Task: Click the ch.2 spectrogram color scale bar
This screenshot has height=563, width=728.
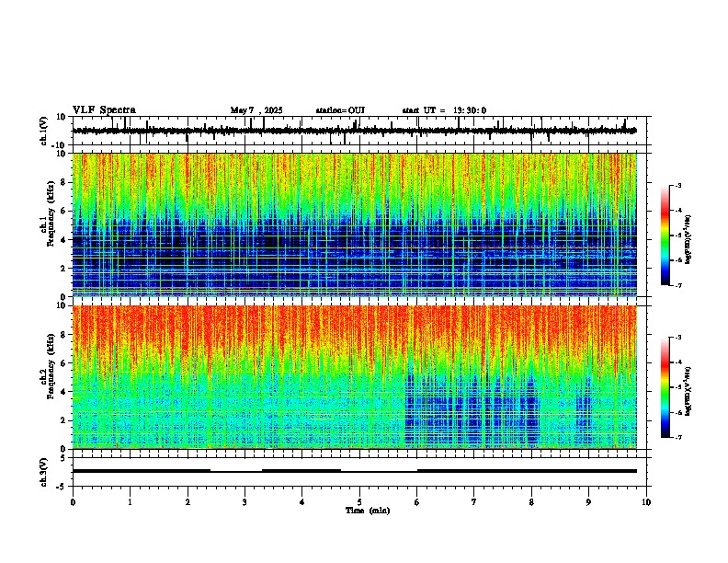Action: [665, 387]
